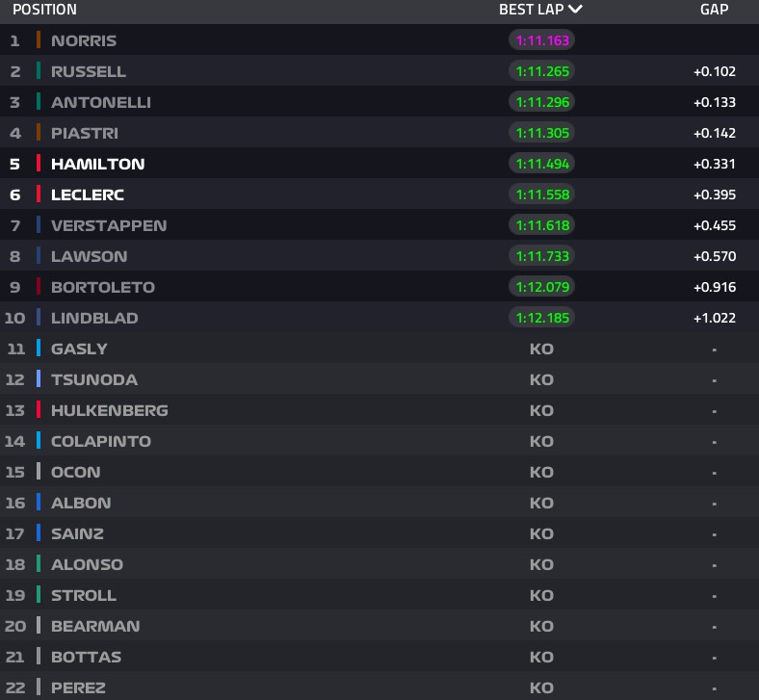759x700 pixels.
Task: Click the BEST LAP header label
Action: 531,10
